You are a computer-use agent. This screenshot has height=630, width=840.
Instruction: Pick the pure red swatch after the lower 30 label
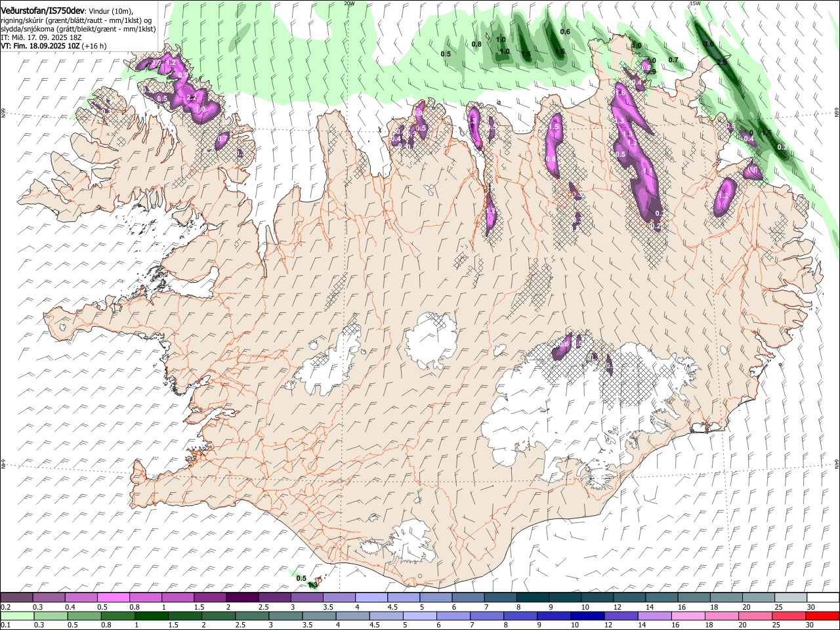coord(822,616)
